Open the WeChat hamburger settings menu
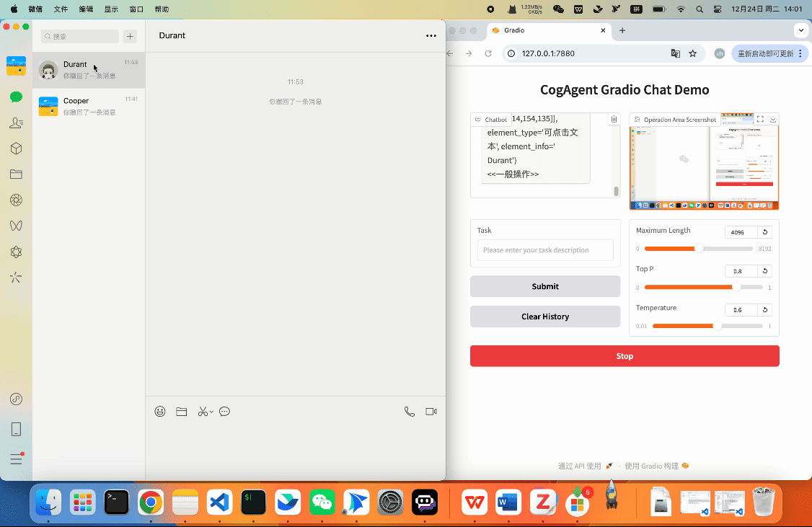 16,459
